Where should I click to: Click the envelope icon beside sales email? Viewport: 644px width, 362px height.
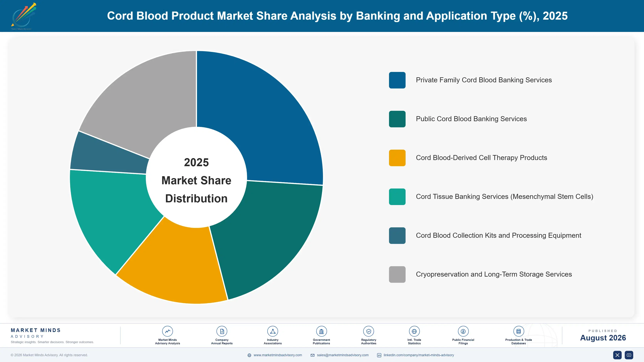tap(313, 355)
